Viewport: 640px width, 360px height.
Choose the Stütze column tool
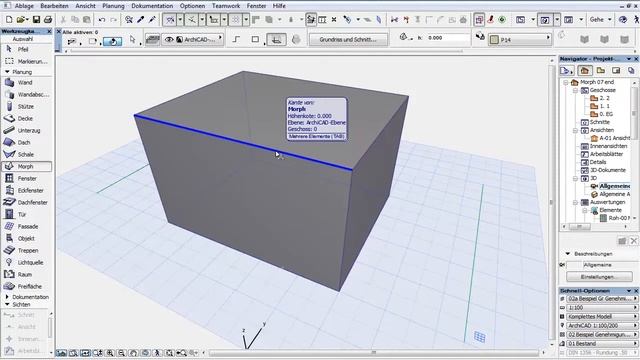pyautogui.click(x=26, y=107)
